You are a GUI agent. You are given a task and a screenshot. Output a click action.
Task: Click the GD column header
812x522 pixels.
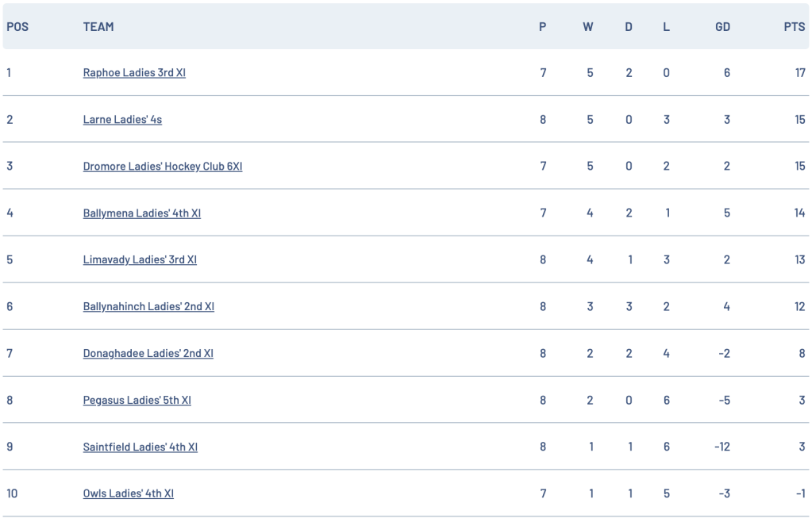click(x=722, y=27)
